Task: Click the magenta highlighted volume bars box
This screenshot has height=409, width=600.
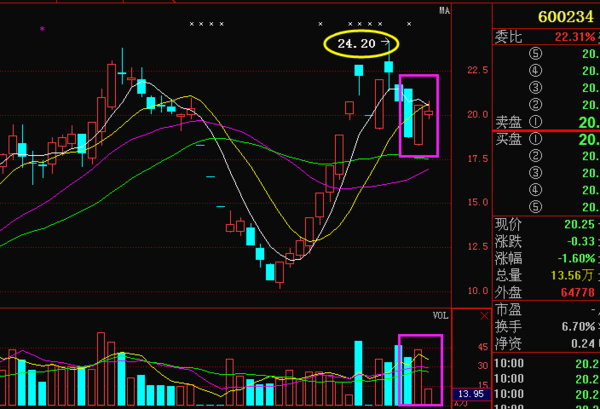Action: pyautogui.click(x=419, y=368)
